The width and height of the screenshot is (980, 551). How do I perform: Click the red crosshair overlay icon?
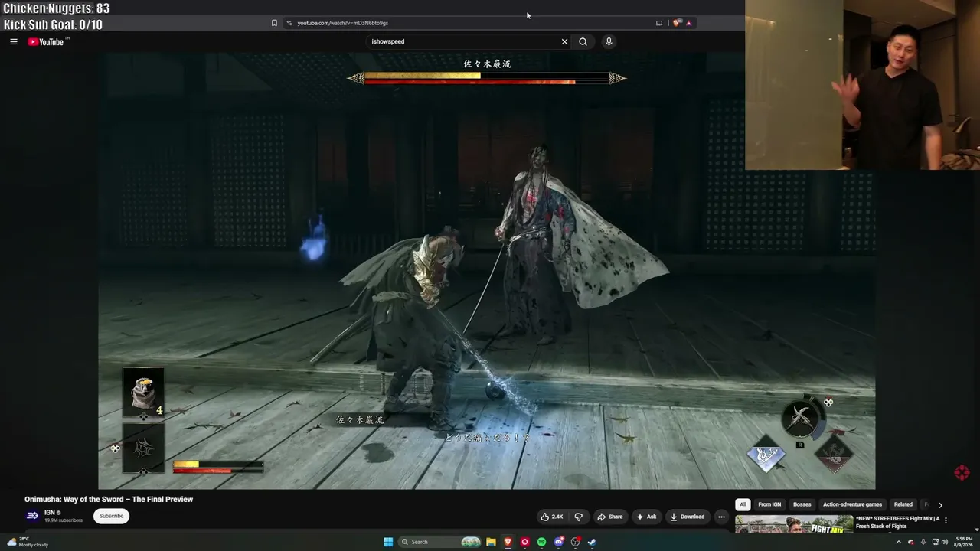[962, 473]
